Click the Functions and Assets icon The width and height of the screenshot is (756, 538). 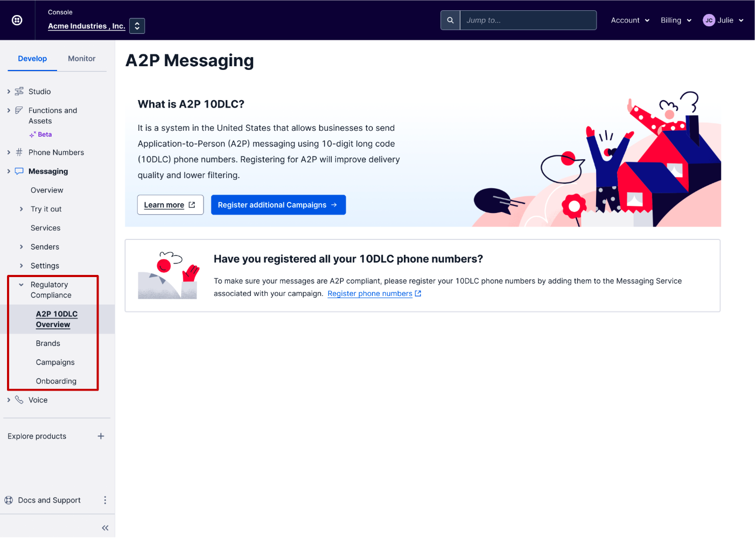19,110
